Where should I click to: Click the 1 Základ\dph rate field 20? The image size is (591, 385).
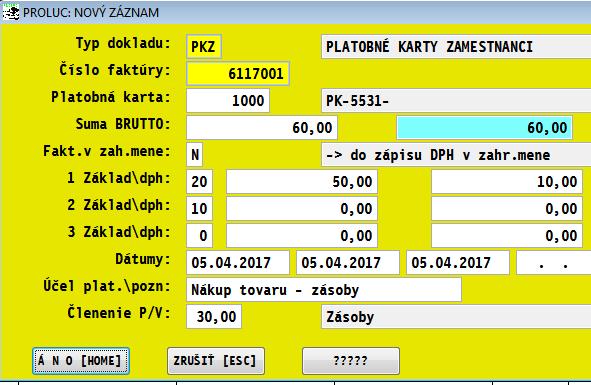199,181
